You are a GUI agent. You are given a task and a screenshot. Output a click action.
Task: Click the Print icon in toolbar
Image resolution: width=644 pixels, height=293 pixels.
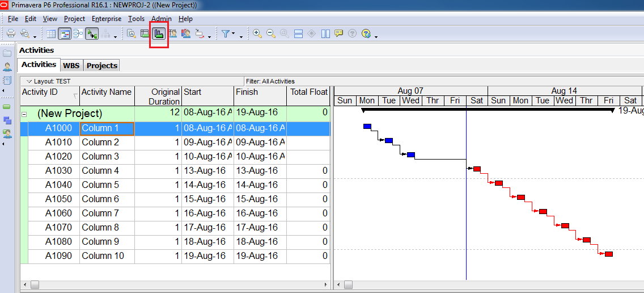point(11,34)
